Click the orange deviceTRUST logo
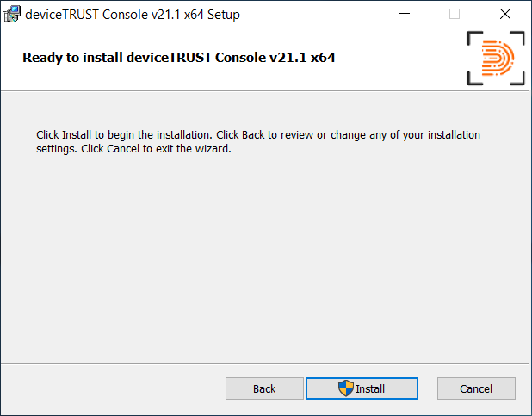The width and height of the screenshot is (532, 416). click(496, 59)
